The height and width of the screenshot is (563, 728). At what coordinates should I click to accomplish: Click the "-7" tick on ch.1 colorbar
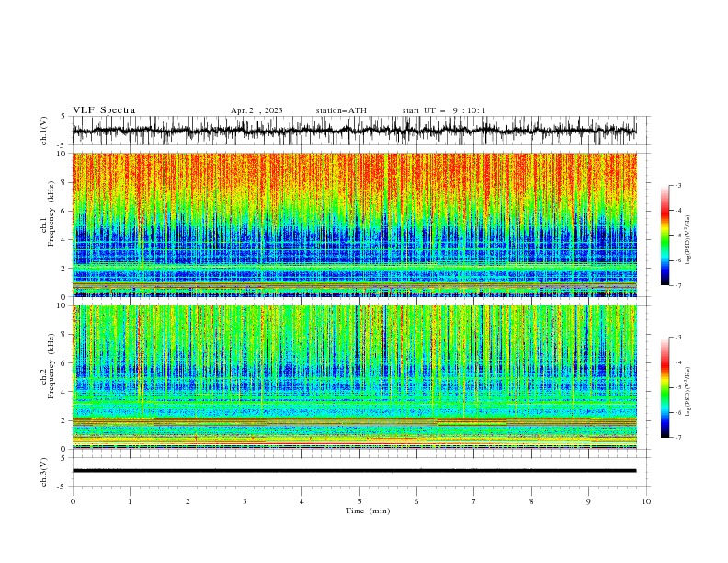coord(677,285)
